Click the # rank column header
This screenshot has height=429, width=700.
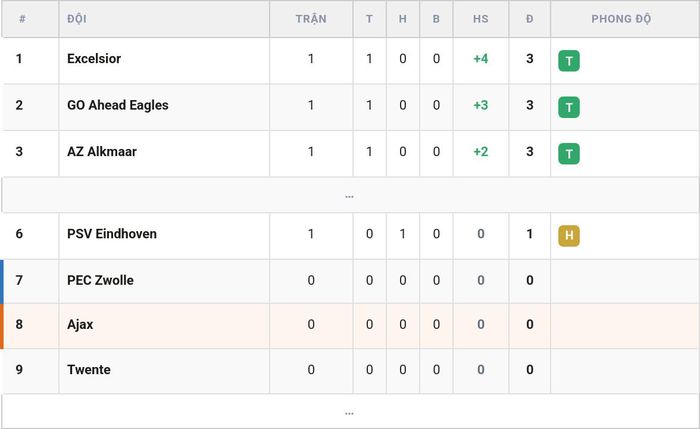[x=22, y=19]
